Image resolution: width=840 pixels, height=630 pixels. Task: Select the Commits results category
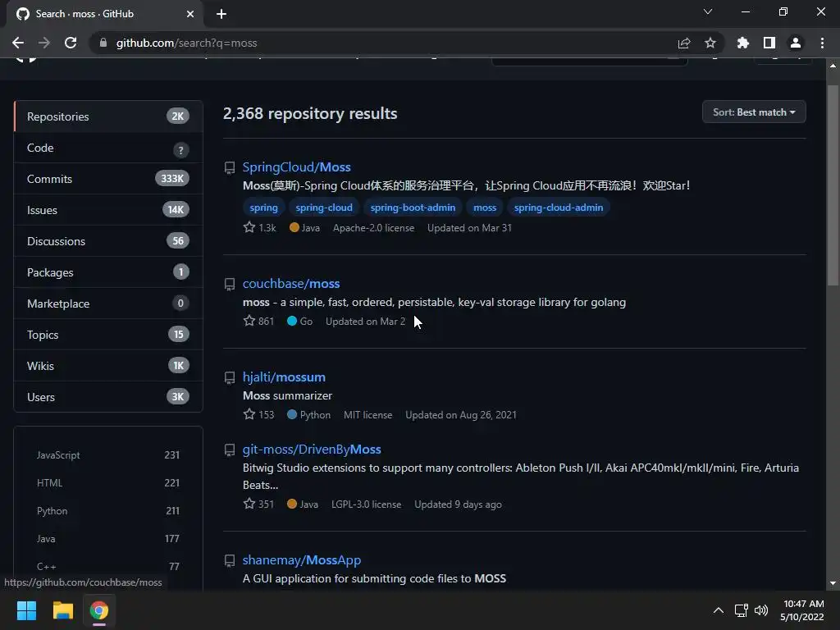pos(108,179)
